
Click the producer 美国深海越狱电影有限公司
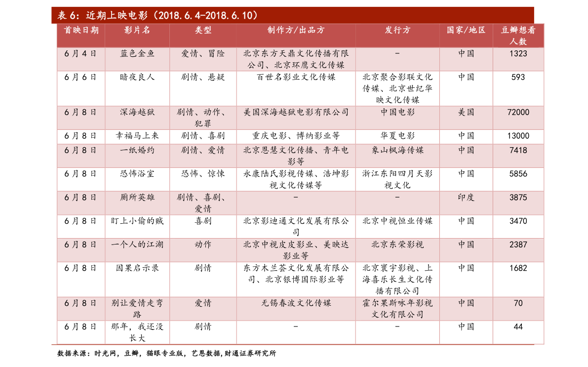296,112
